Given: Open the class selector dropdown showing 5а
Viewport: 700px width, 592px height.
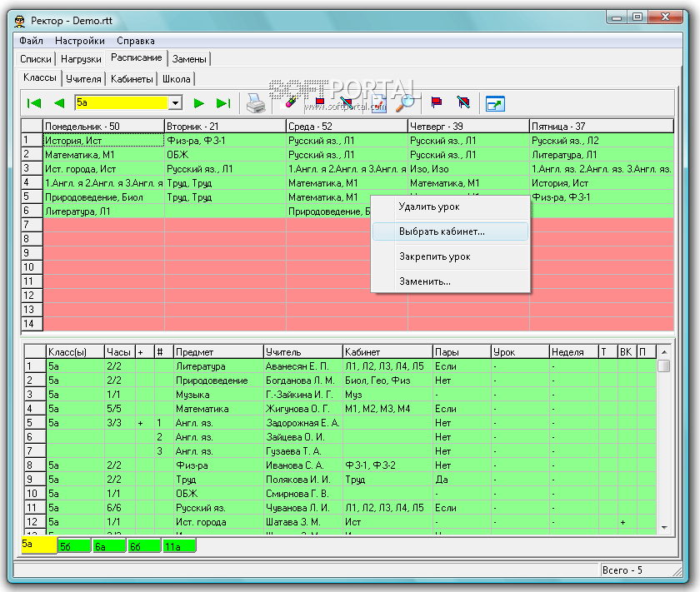Looking at the screenshot, I should tap(176, 103).
